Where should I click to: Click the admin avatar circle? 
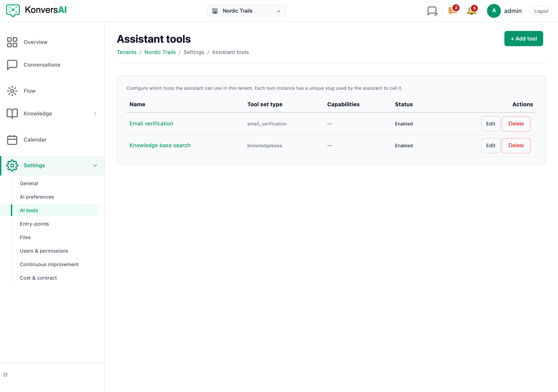tap(494, 11)
